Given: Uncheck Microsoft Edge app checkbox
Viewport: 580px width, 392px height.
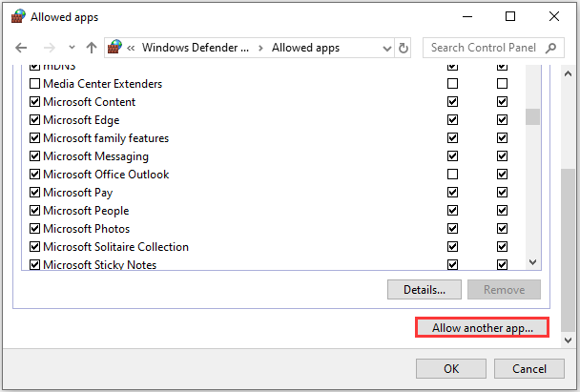Looking at the screenshot, I should pyautogui.click(x=34, y=120).
